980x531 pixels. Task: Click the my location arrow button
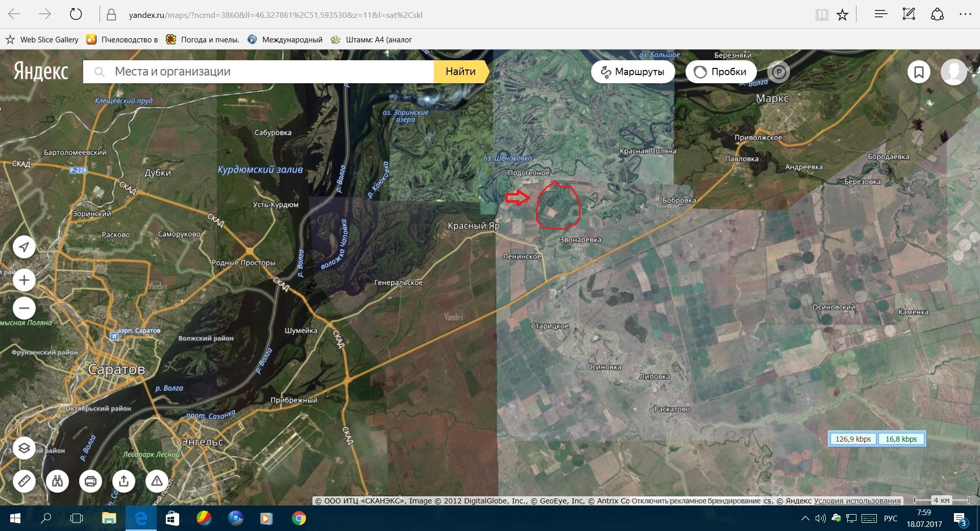pos(24,247)
